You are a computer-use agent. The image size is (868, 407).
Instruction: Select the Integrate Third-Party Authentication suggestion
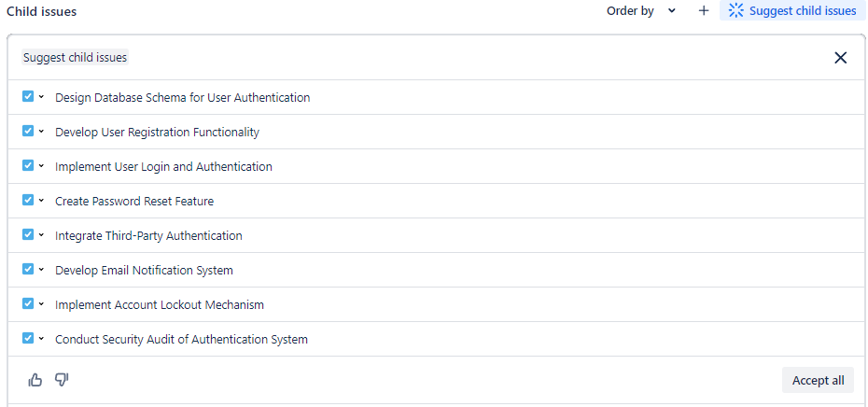point(148,236)
